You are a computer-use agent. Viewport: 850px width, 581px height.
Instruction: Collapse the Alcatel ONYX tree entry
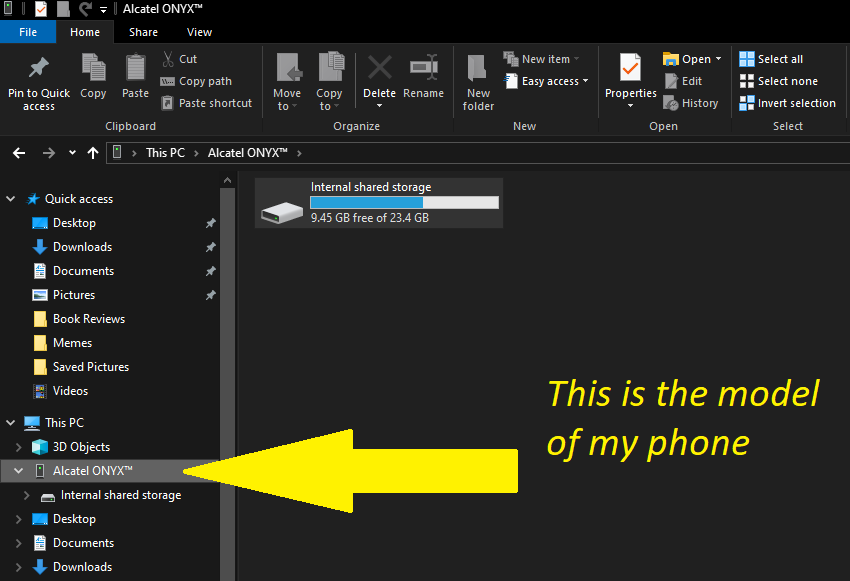pos(18,470)
